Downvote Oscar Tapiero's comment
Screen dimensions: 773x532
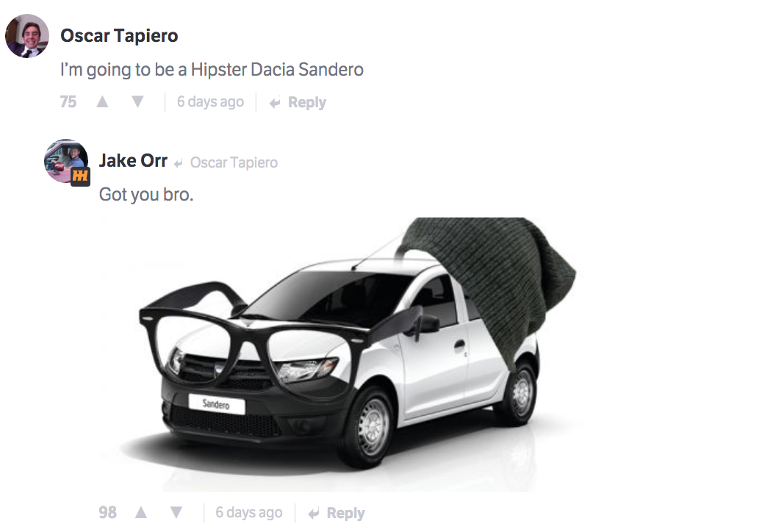pos(137,101)
